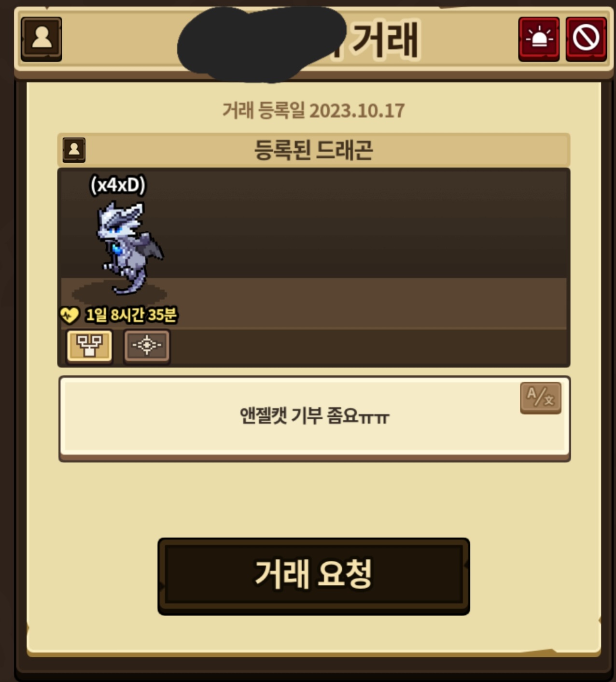Click the dragon's shadow on the ground

(119, 294)
